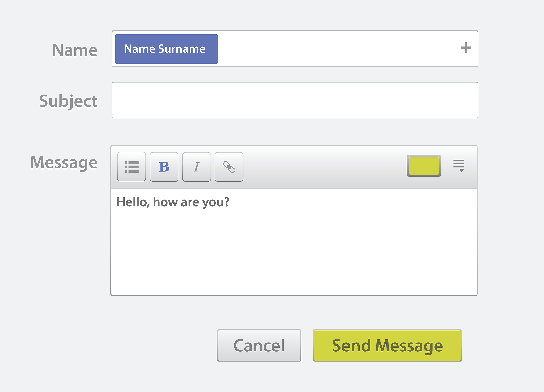Toggle bold formatting with B button
Image resolution: width=544 pixels, height=392 pixels.
point(164,167)
